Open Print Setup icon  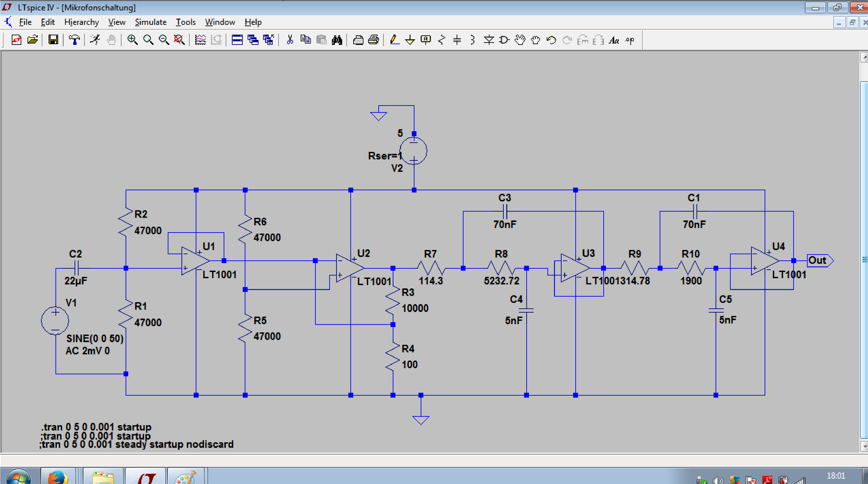coord(358,40)
